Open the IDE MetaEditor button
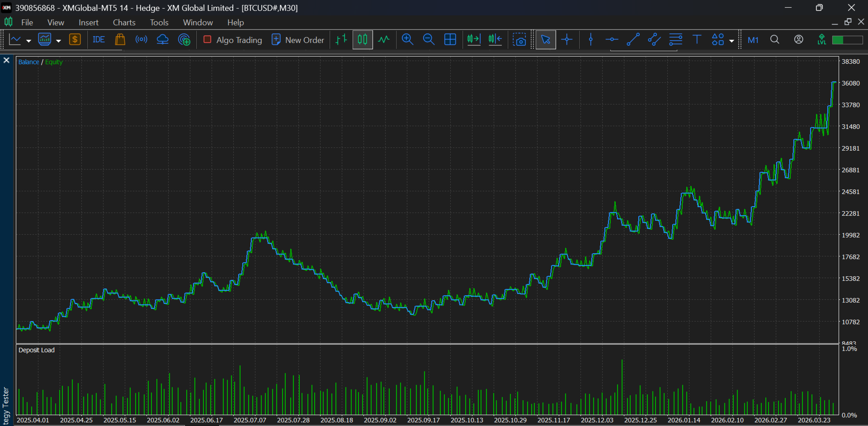This screenshot has width=868, height=426. pyautogui.click(x=99, y=40)
